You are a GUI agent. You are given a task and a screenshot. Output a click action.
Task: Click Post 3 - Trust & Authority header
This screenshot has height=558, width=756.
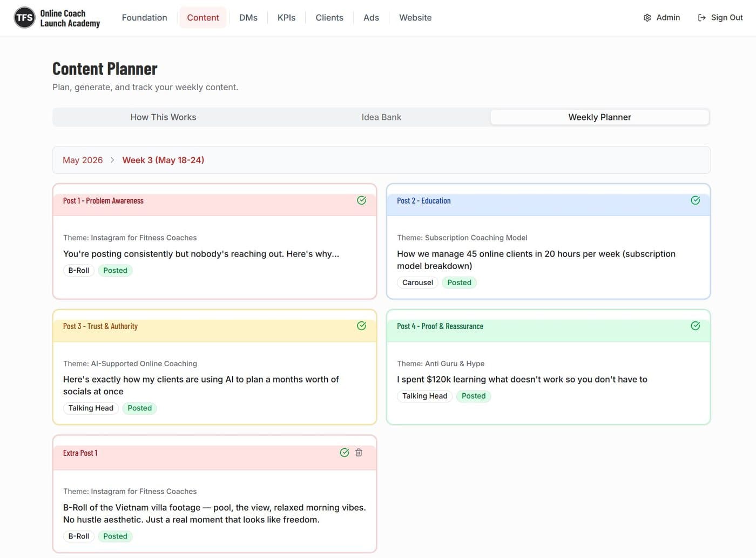(100, 326)
